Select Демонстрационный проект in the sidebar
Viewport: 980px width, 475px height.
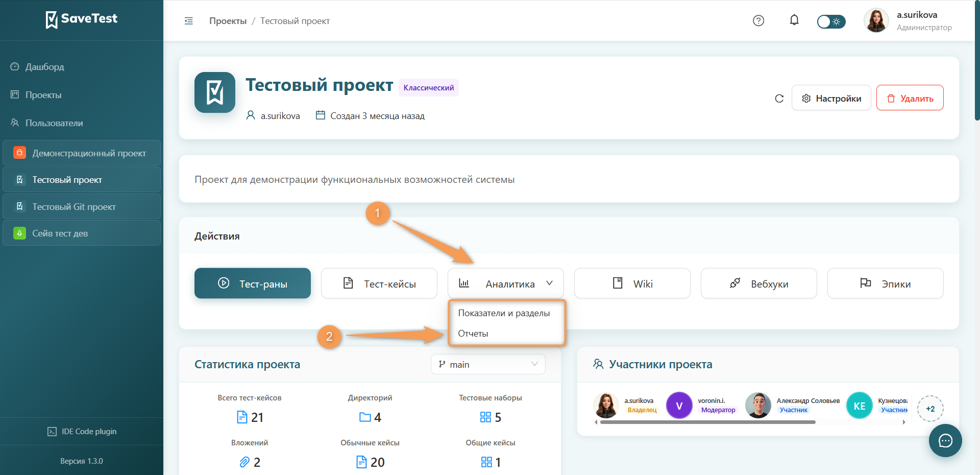coord(82,153)
